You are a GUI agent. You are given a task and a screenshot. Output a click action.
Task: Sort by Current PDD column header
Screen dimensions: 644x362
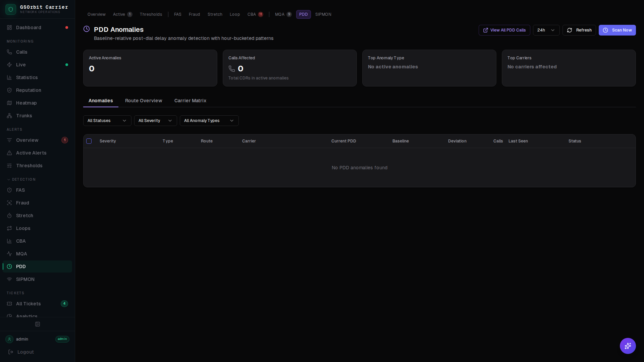(343, 141)
